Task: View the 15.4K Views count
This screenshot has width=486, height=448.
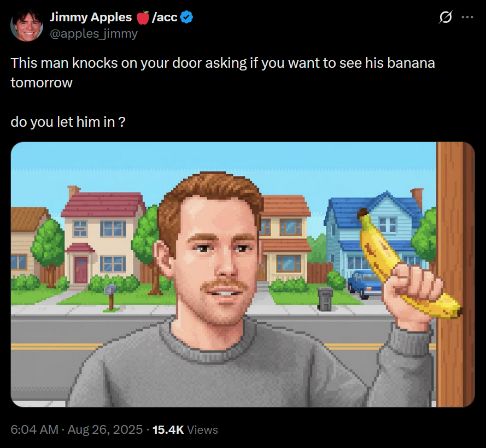Action: click(x=185, y=430)
